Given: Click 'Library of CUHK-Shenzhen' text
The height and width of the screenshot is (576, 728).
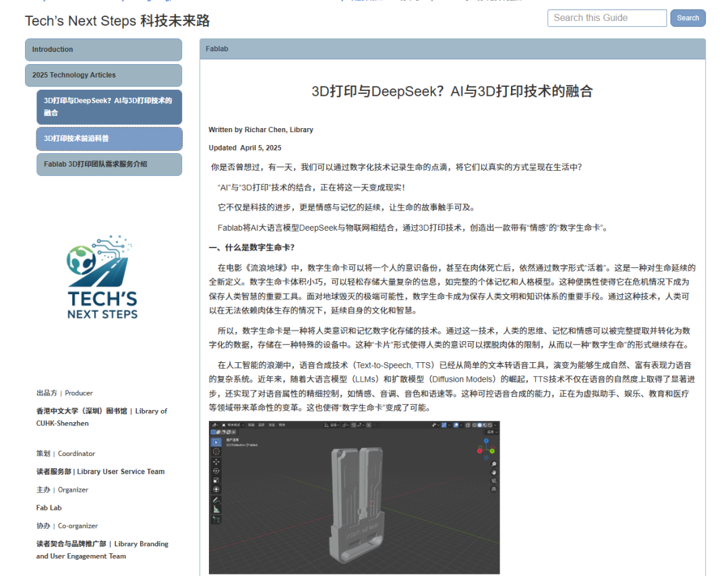Looking at the screenshot, I should pyautogui.click(x=102, y=417).
